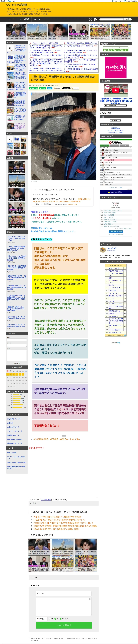
Task: Open the ONE PIECE thumbnail in the top strip
Action: [121, 32]
